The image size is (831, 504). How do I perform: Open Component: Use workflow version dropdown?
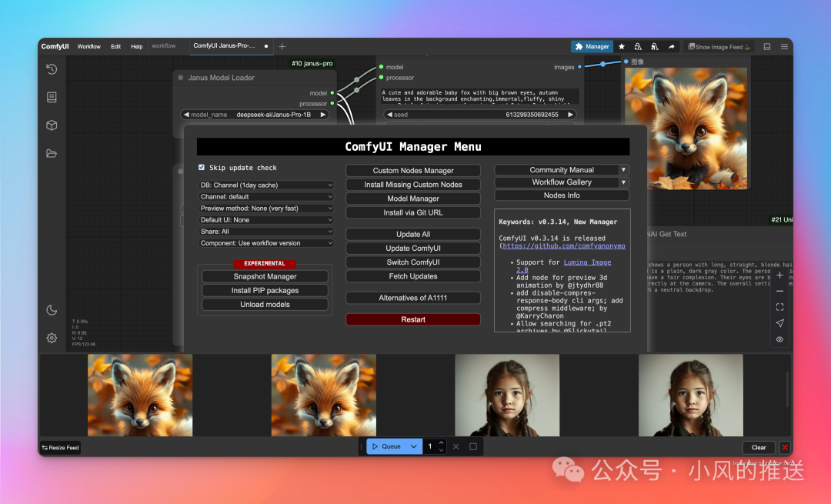pos(266,243)
